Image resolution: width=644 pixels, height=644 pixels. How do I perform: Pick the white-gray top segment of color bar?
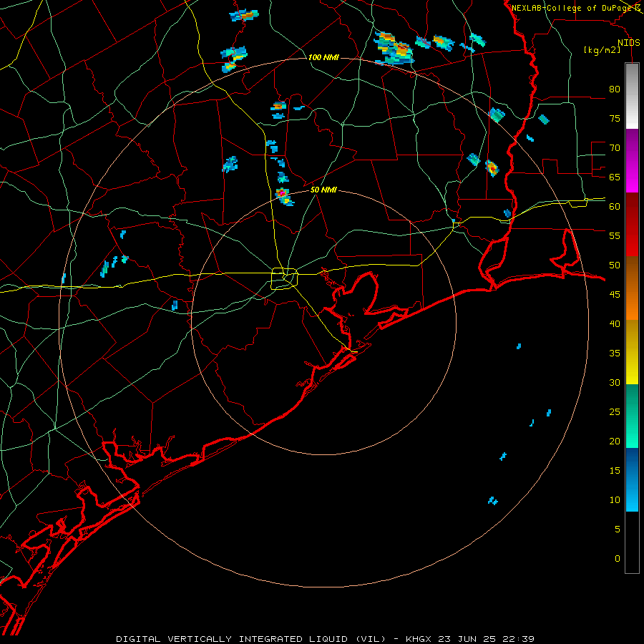tap(632, 96)
